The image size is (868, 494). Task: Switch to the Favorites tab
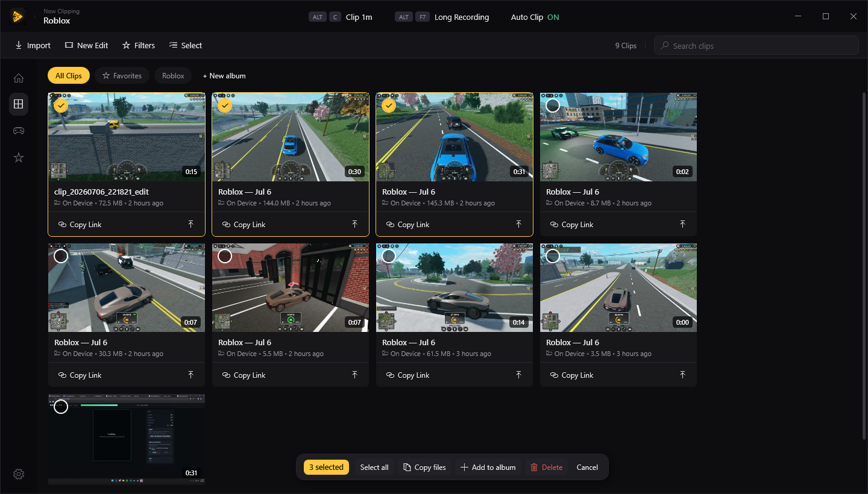tap(122, 75)
